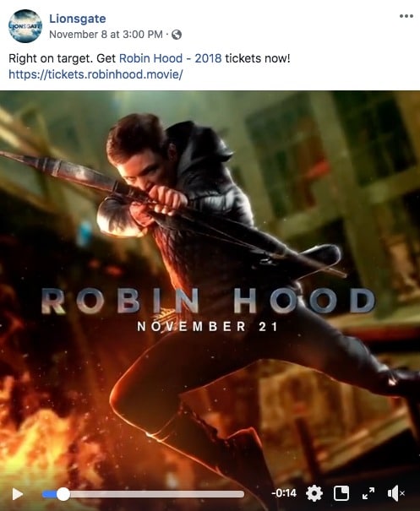The height and width of the screenshot is (511, 420).
Task: Unmute the video sound
Action: click(395, 493)
